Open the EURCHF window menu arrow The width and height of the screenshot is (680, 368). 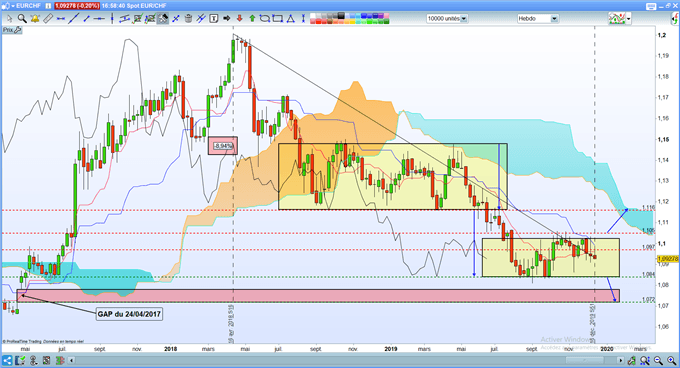[13, 6]
